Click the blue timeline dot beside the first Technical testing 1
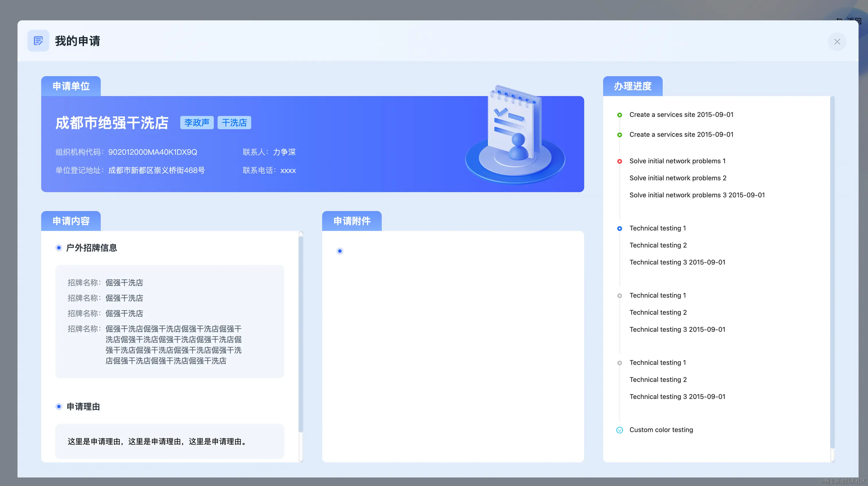Image resolution: width=868 pixels, height=486 pixels. [619, 228]
